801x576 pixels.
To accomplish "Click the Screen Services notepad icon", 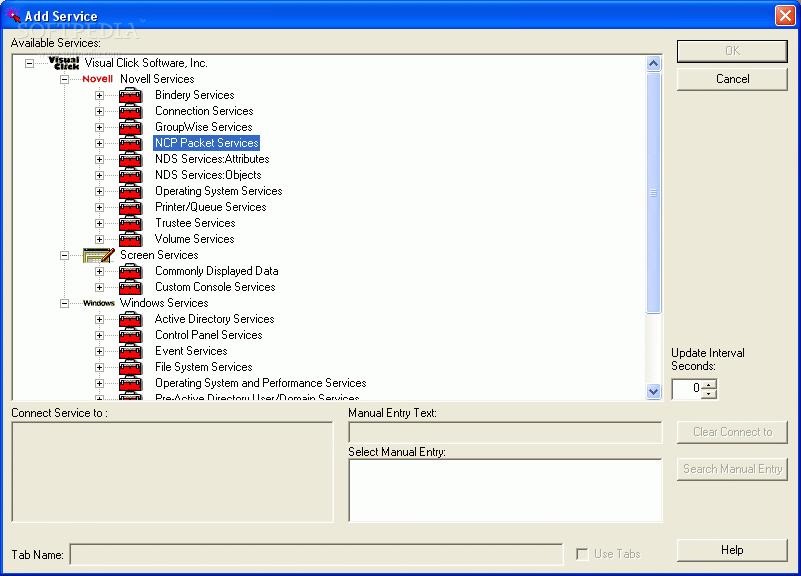I will coord(99,255).
